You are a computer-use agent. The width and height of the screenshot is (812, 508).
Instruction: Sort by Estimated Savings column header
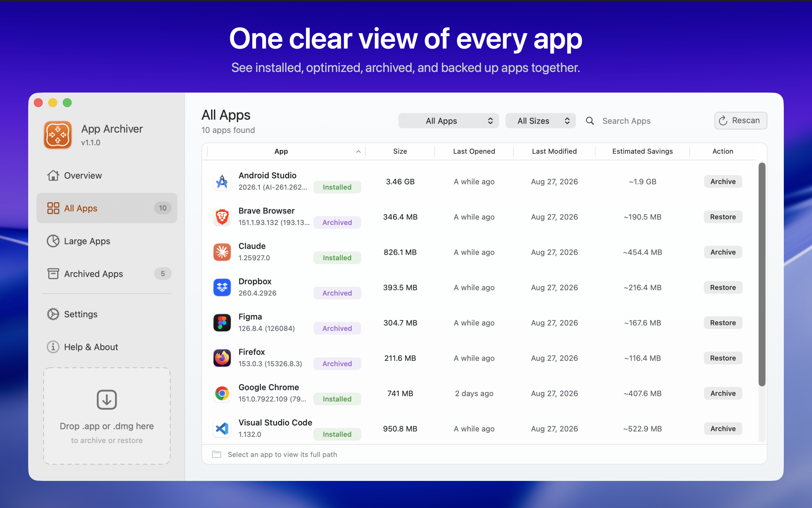pos(642,152)
